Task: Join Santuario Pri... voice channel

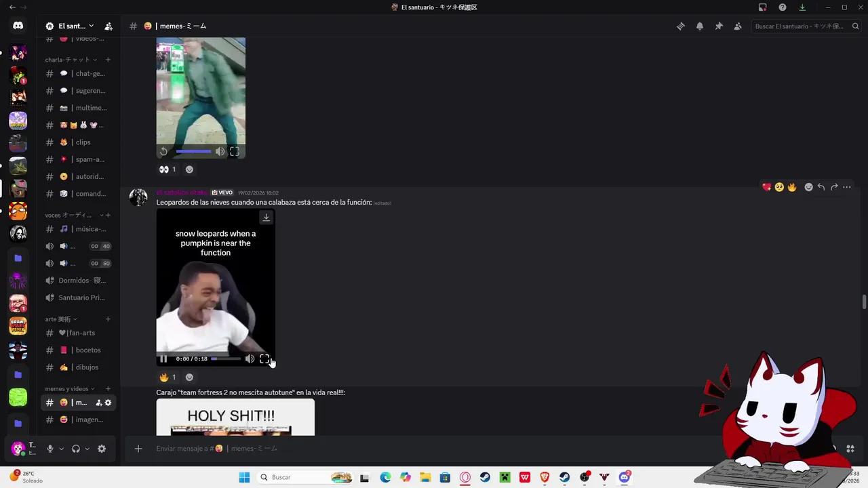Action: (77, 298)
